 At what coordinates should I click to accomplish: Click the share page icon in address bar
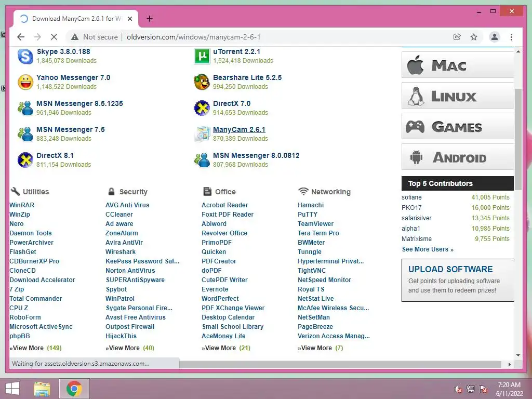click(457, 37)
